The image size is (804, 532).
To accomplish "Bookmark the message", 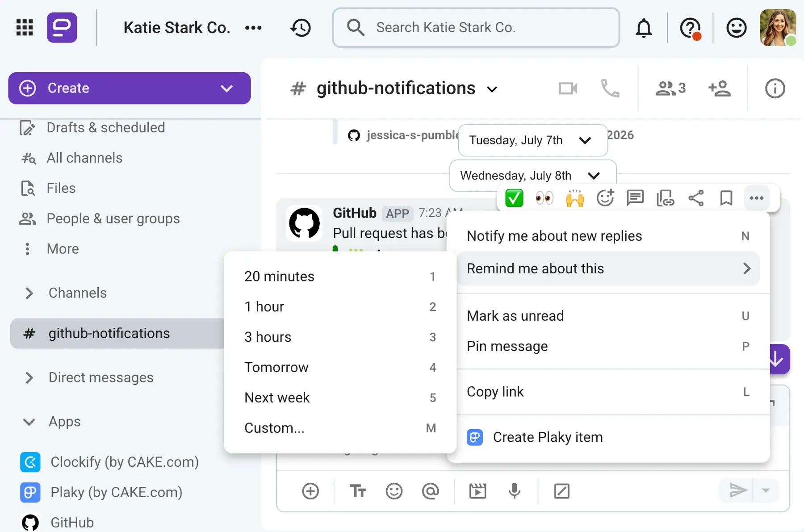I will point(726,198).
